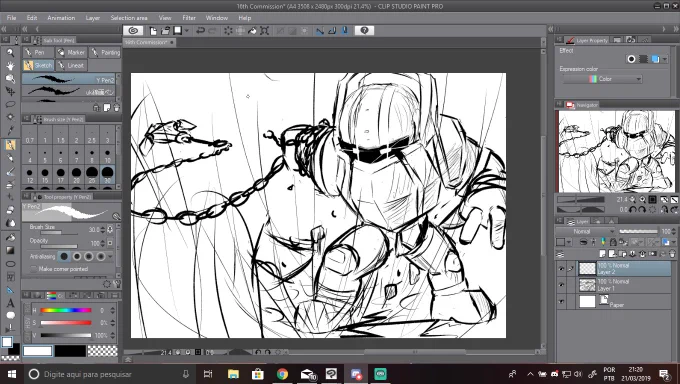Open Expression color Color dropdown

coord(603,79)
